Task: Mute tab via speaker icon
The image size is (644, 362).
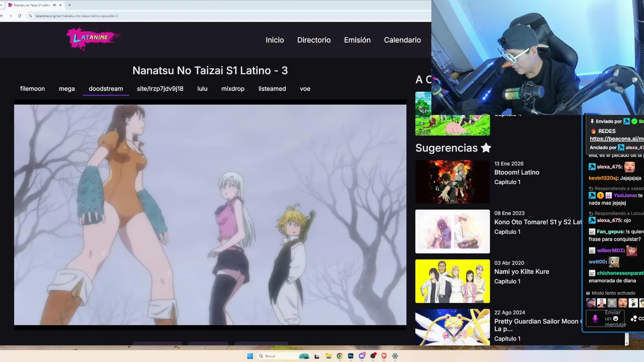Action: click(54, 5)
